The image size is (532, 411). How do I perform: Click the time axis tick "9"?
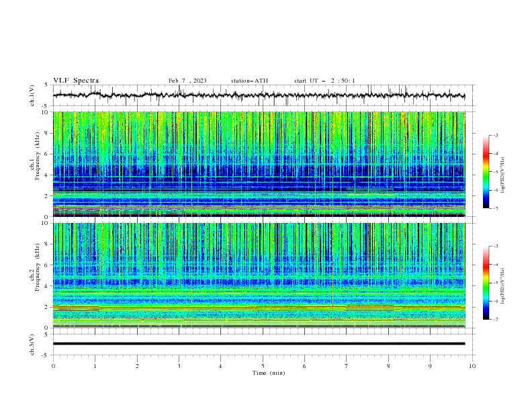(x=430, y=366)
